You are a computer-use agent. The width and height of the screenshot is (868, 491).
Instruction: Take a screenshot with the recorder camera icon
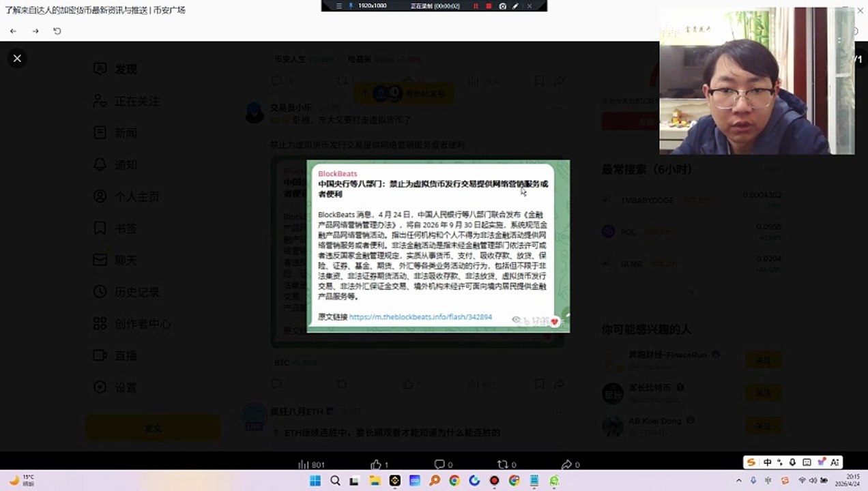click(503, 5)
